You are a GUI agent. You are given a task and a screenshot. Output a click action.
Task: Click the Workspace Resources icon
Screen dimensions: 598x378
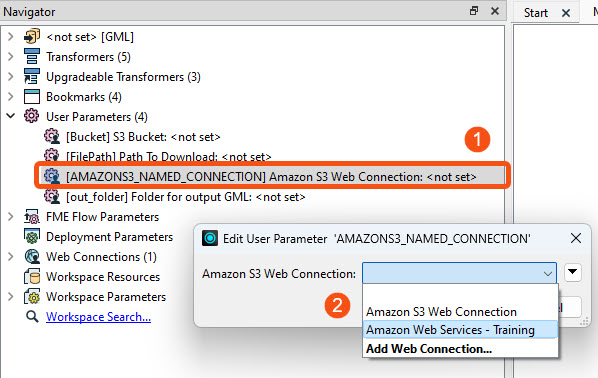32,277
